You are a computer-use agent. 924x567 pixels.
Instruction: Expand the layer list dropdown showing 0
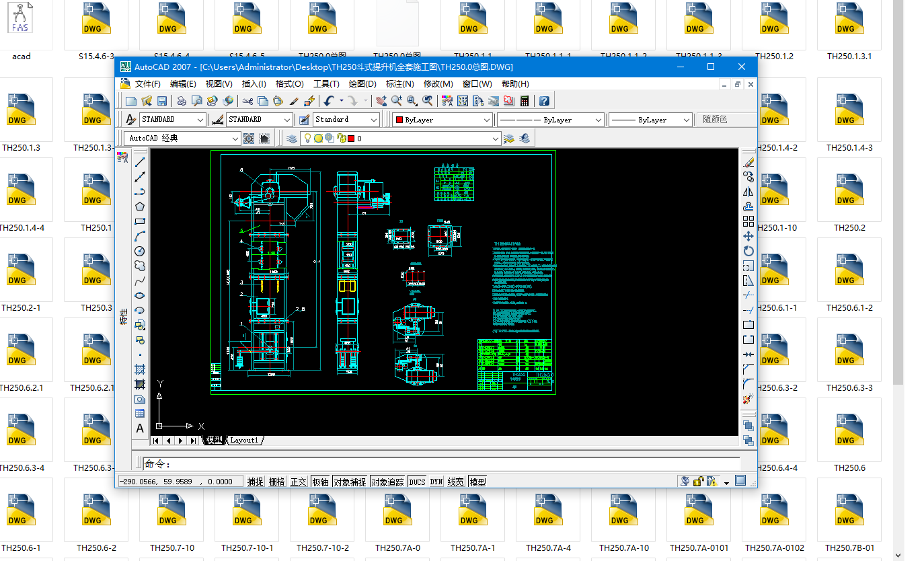tap(496, 139)
